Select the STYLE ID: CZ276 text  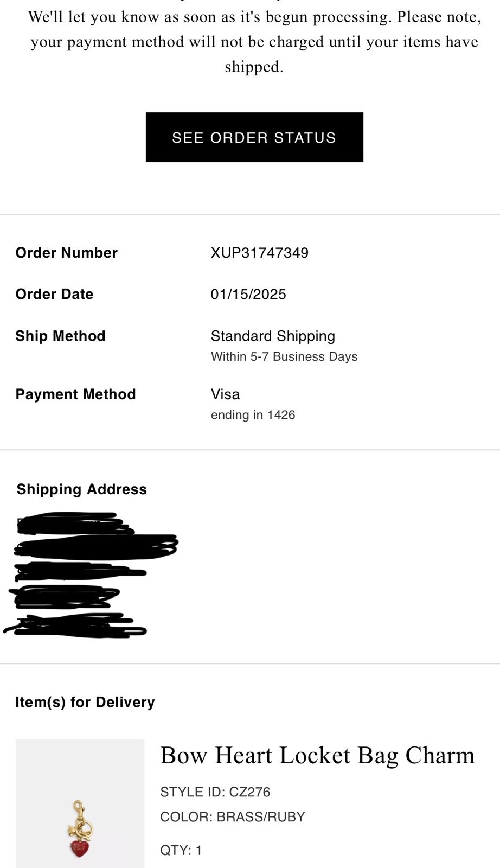[x=215, y=792]
